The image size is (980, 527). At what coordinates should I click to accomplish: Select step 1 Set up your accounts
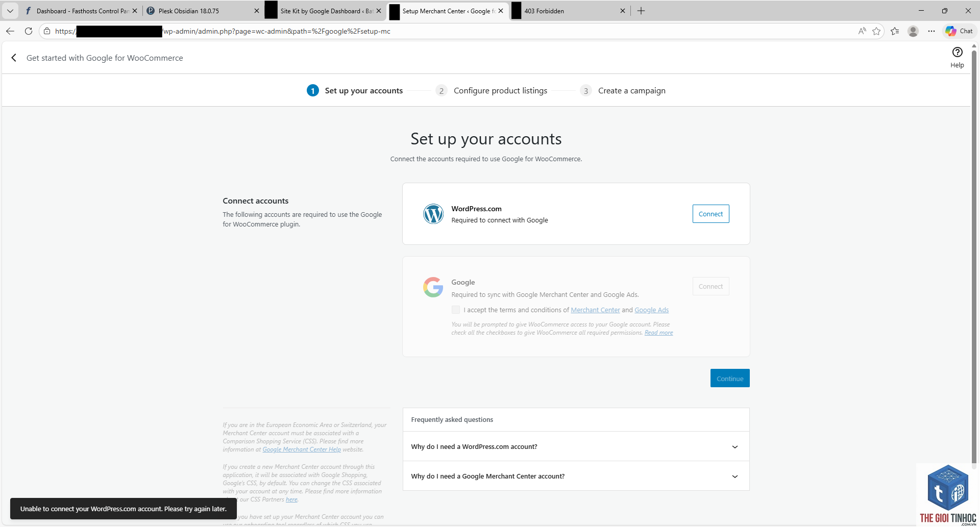355,90
